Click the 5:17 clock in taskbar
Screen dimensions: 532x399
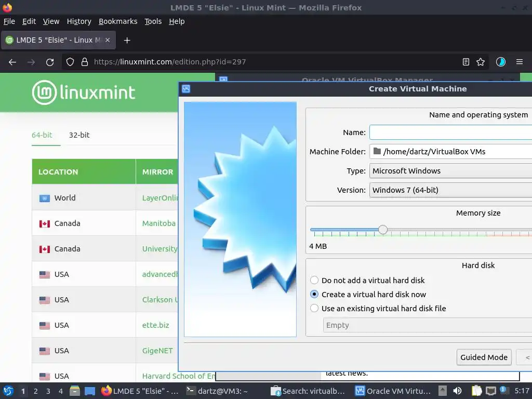[522, 391]
